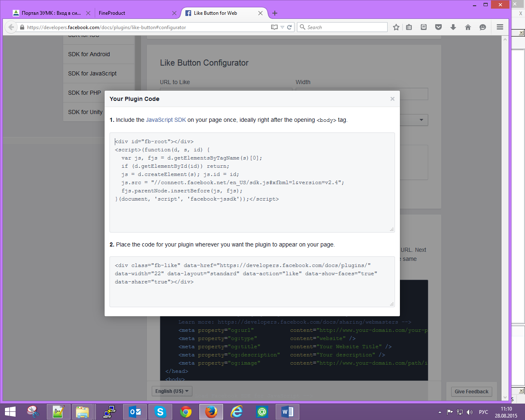Click the Width input field
Image resolution: width=525 pixels, height=420 pixels.
pyautogui.click(x=414, y=94)
